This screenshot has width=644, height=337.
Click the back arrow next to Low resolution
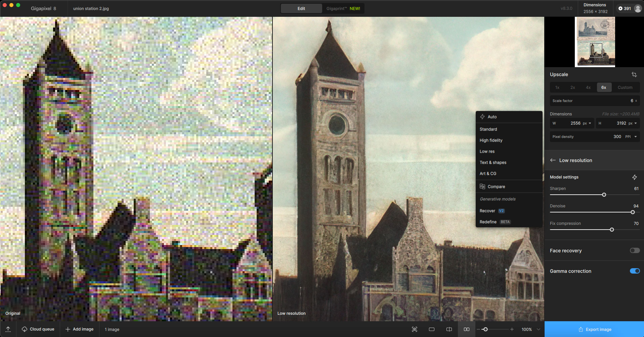(553, 160)
